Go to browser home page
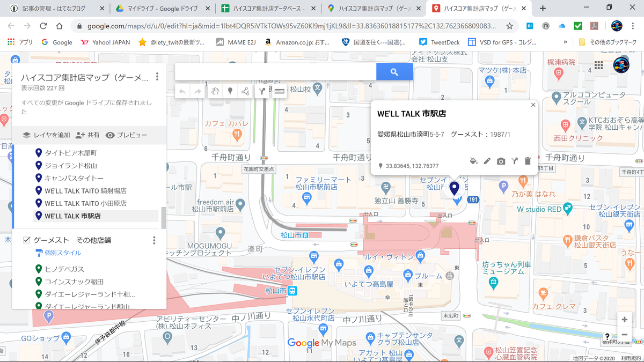This screenshot has height=362, width=644. tap(60, 26)
